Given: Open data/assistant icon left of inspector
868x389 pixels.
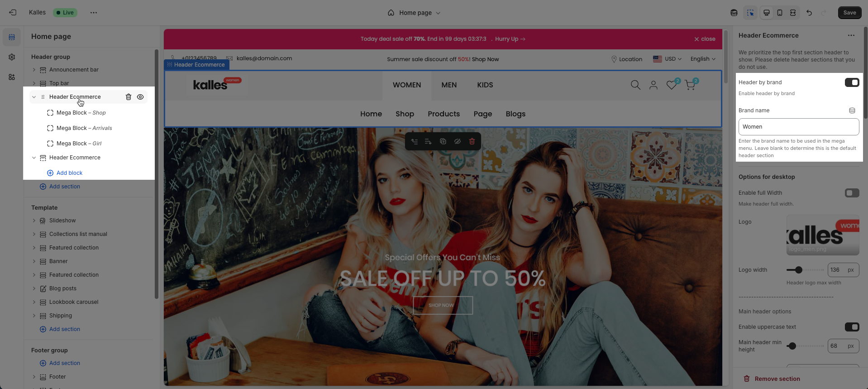Looking at the screenshot, I should pyautogui.click(x=734, y=13).
